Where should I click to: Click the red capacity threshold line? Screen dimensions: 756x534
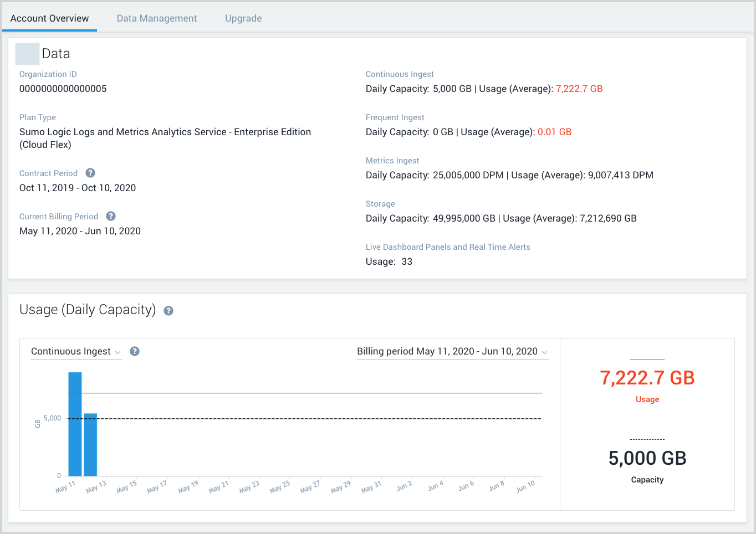pos(305,392)
